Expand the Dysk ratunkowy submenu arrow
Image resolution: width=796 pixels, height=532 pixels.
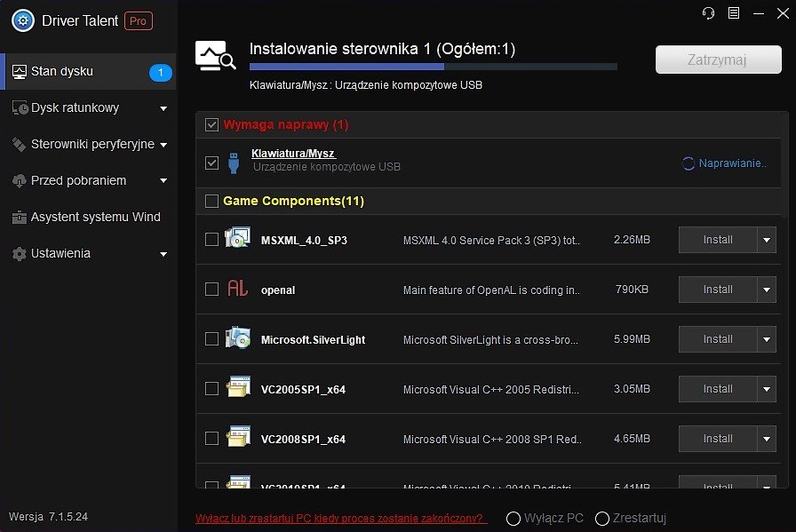[163, 108]
